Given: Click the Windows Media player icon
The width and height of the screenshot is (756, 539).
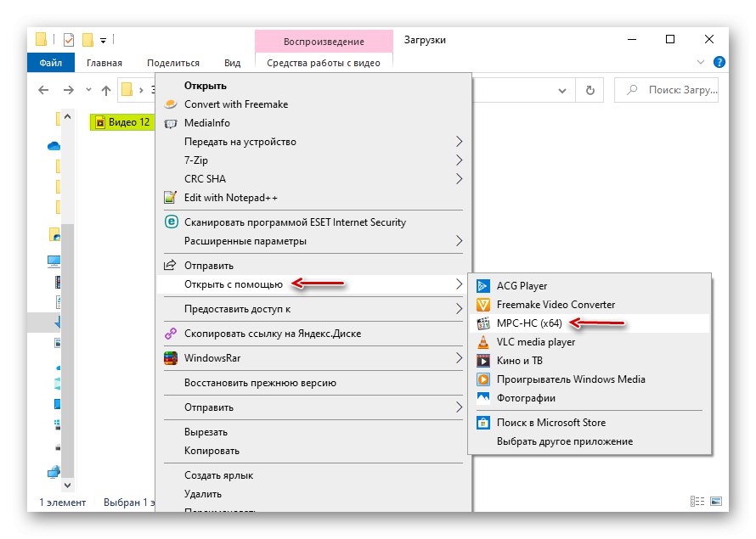Looking at the screenshot, I should click(x=483, y=379).
